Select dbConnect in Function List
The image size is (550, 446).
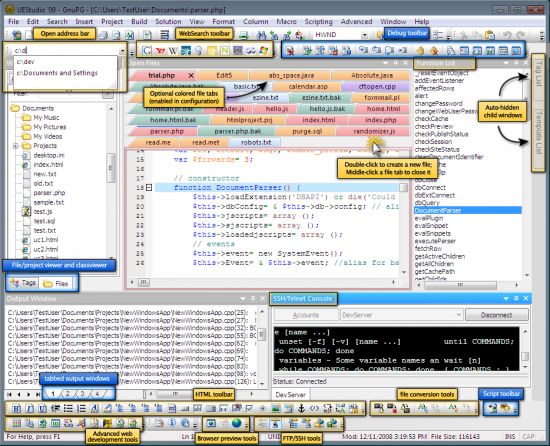(x=430, y=188)
